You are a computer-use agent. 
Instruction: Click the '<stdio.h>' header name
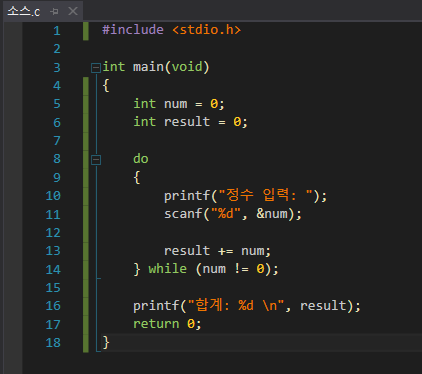pos(206,30)
